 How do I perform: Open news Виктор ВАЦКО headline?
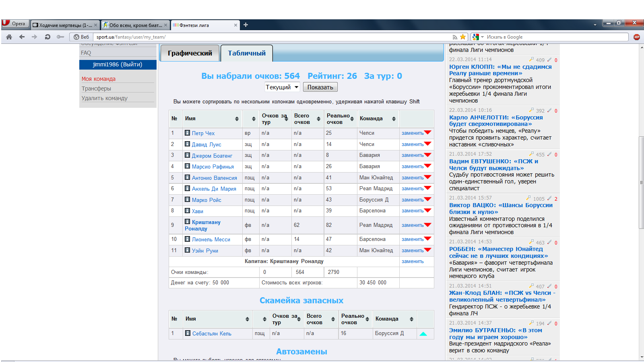[x=501, y=208]
